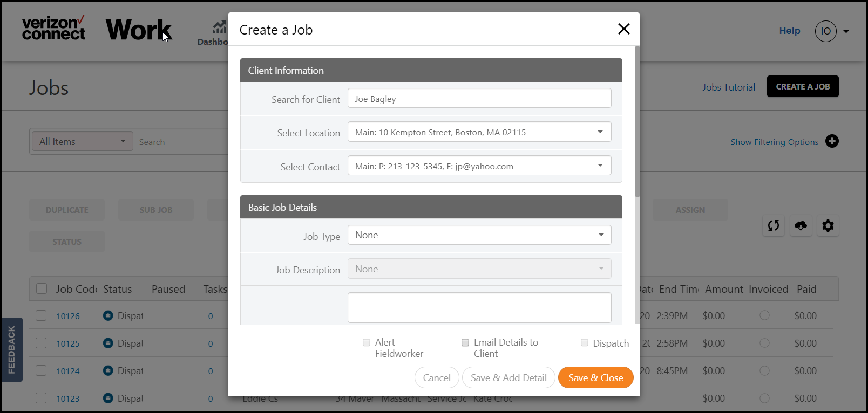
Task: Open the Job Type dropdown
Action: coord(479,235)
